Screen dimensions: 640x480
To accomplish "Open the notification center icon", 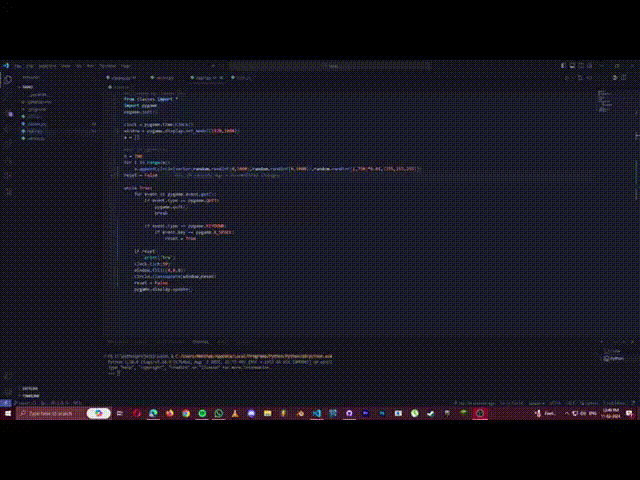I will [629, 413].
